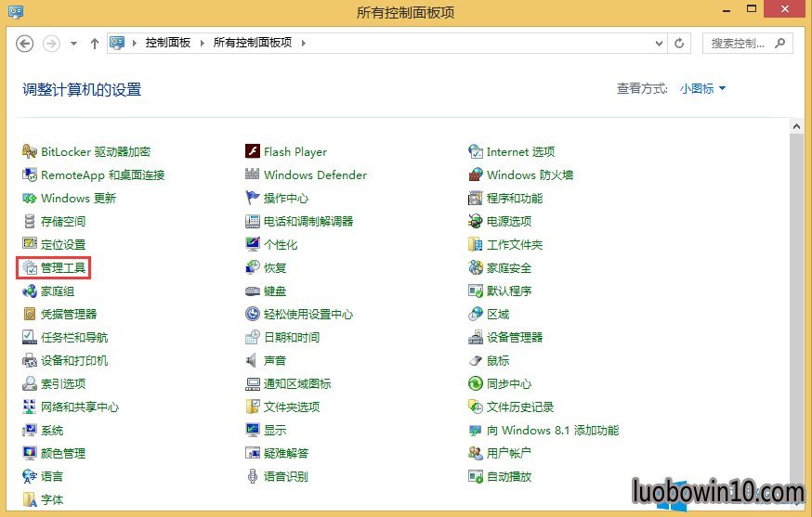812x517 pixels.
Task: Expand the address bar history dropdown
Action: (x=659, y=44)
